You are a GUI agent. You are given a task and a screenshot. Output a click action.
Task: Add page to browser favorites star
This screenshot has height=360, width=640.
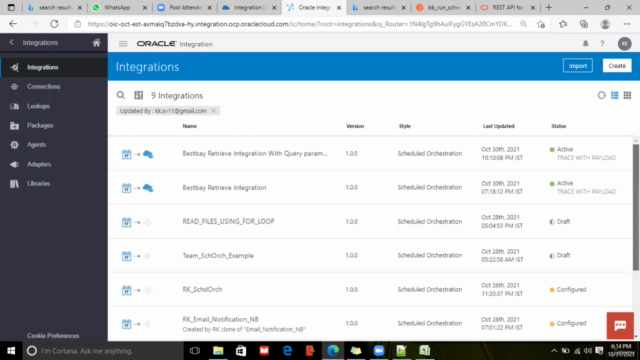(x=541, y=24)
